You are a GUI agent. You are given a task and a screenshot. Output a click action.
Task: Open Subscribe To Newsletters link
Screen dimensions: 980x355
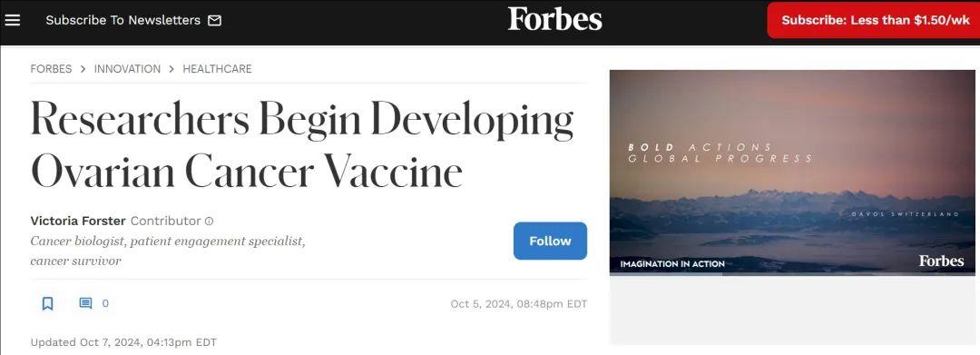point(123,20)
